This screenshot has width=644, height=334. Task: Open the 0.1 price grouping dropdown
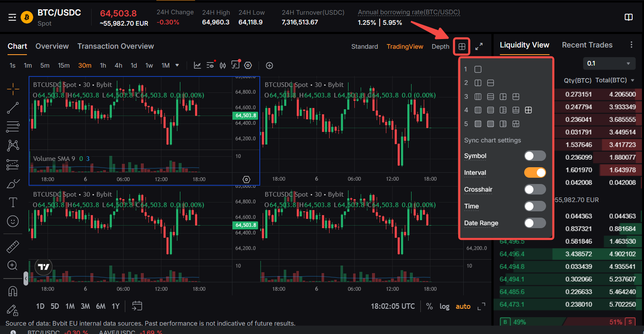(609, 63)
